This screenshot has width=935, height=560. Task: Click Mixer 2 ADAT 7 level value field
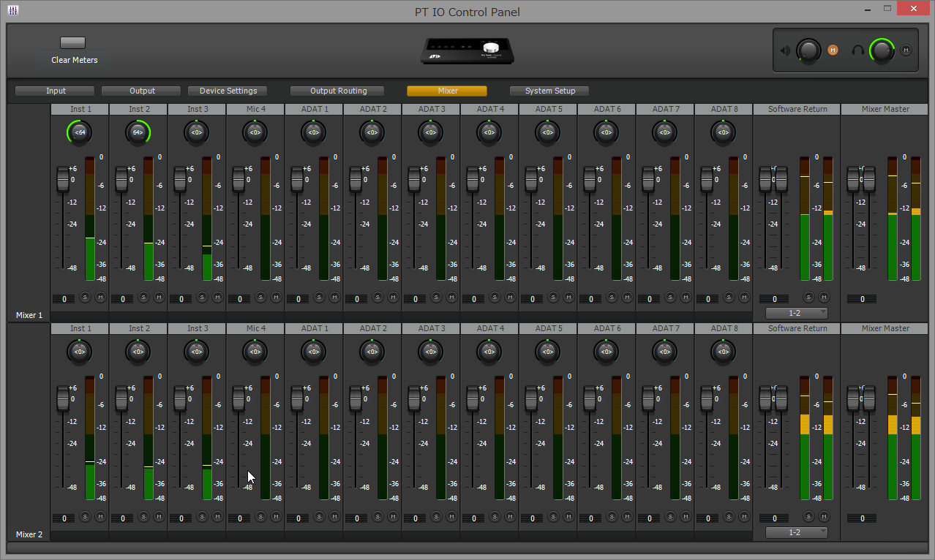pos(649,518)
